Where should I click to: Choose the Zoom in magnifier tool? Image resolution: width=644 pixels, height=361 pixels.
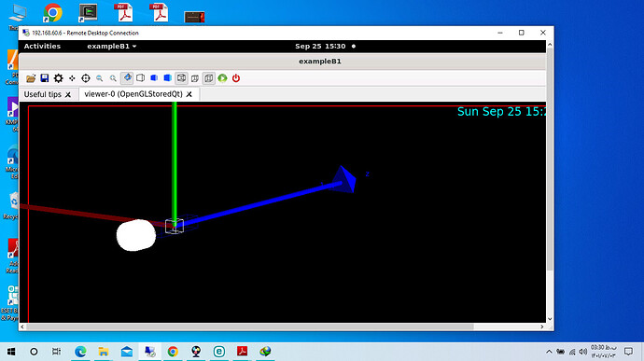(113, 78)
